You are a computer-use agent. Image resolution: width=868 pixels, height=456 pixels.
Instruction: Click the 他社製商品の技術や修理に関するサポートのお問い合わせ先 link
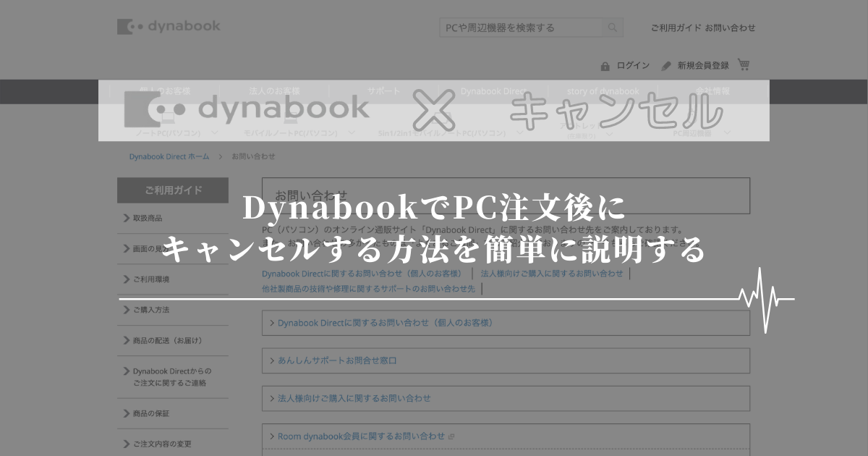369,288
